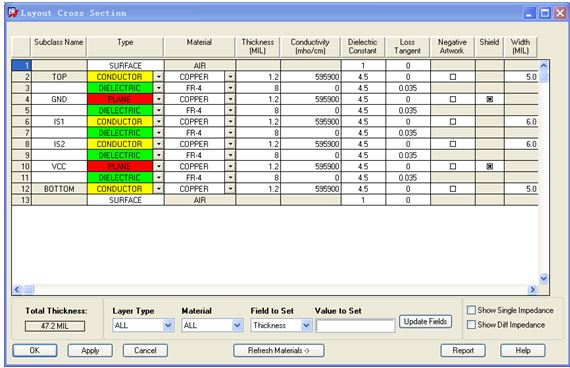570x368 pixels.
Task: Click the Apply button
Action: point(90,351)
